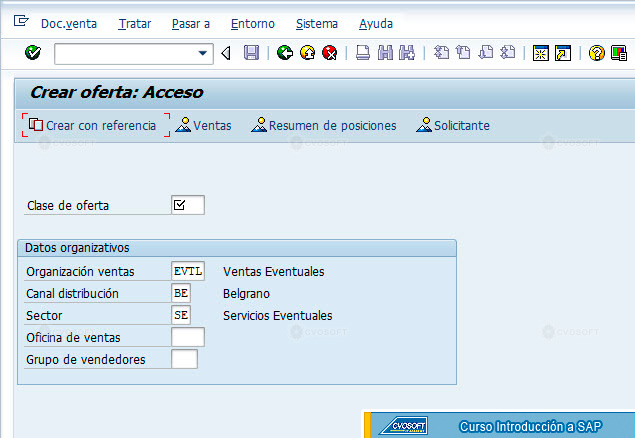Click the green checkmark Enter icon
The width and height of the screenshot is (635, 438).
(33, 53)
